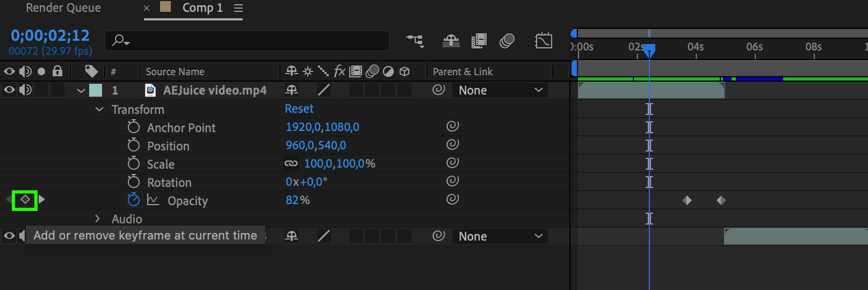Image resolution: width=868 pixels, height=290 pixels.
Task: Enable Frame Blending for the composition
Action: click(x=479, y=41)
